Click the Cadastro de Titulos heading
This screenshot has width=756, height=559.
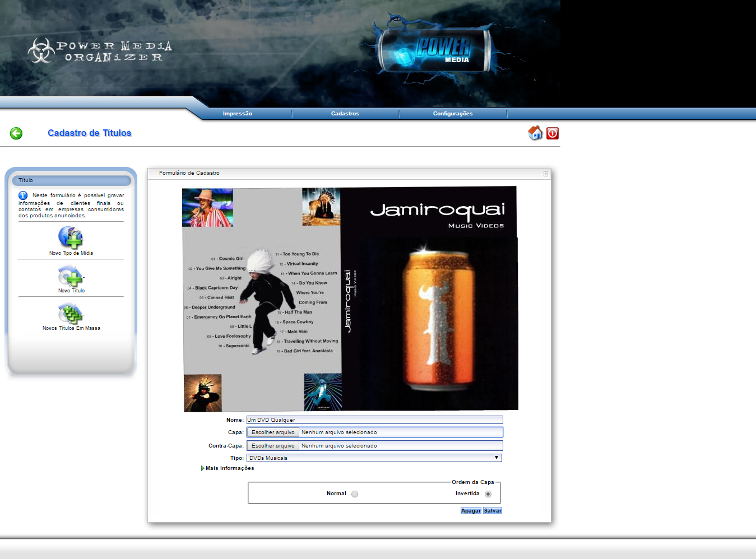[x=89, y=133]
